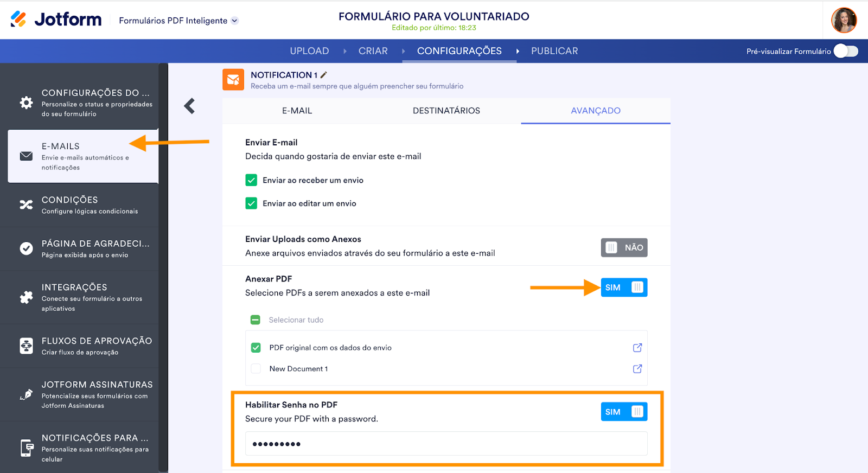
Task: Open Integrações puzzle icon section
Action: 26,297
